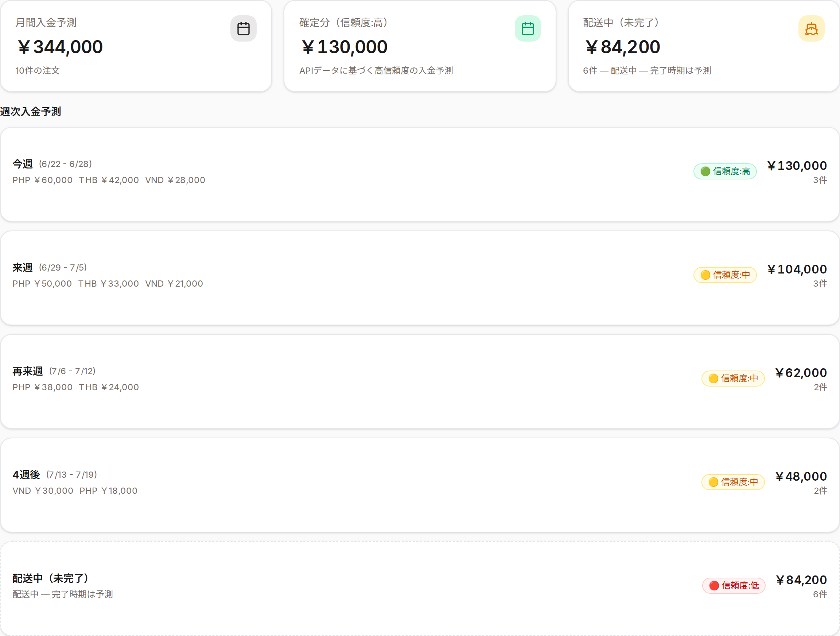This screenshot has width=840, height=636.
Task: Click the 信頼度:中 badge in 再来週 row
Action: (x=732, y=379)
